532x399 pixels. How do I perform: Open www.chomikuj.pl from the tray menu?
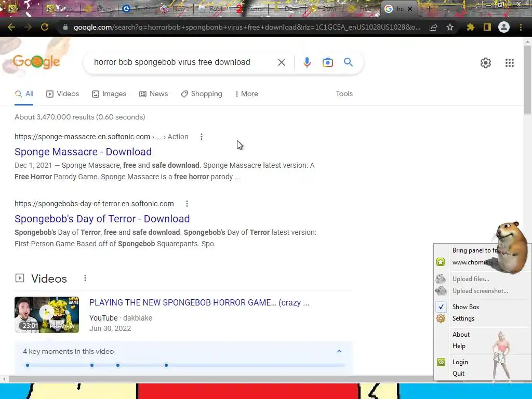coord(475,262)
